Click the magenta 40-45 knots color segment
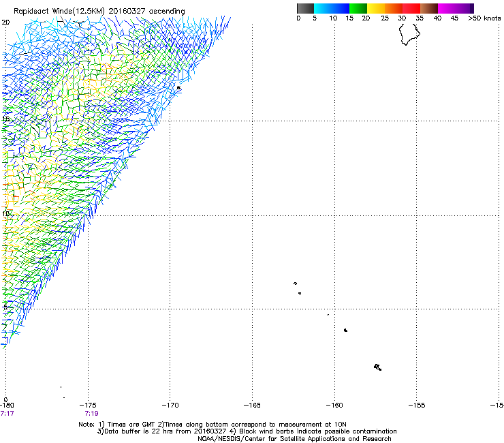This screenshot has width=504, height=443. coord(447,8)
